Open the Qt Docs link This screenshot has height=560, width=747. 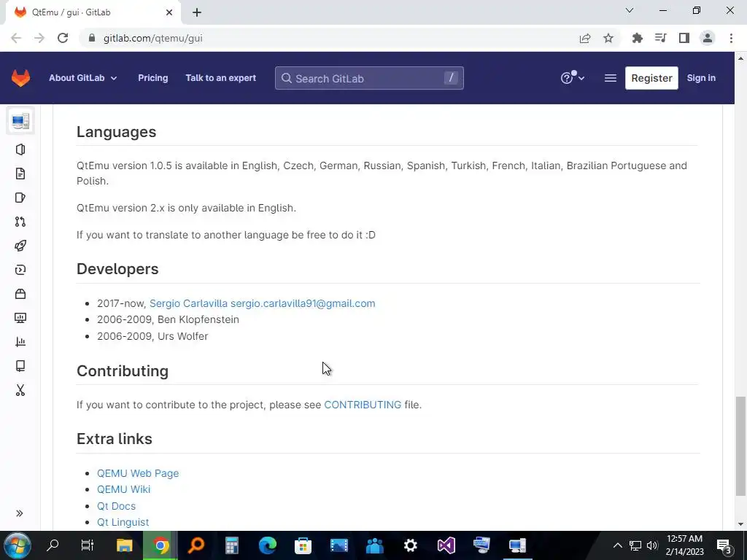coord(116,506)
